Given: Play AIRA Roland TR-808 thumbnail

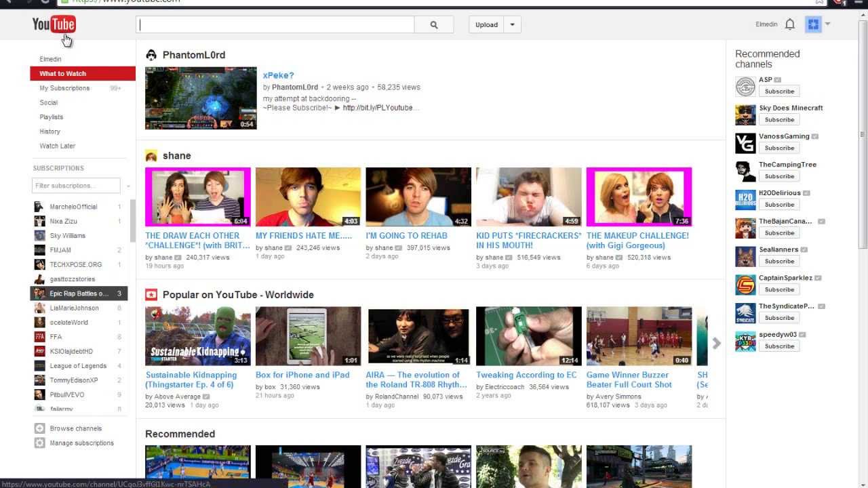Looking at the screenshot, I should point(418,336).
